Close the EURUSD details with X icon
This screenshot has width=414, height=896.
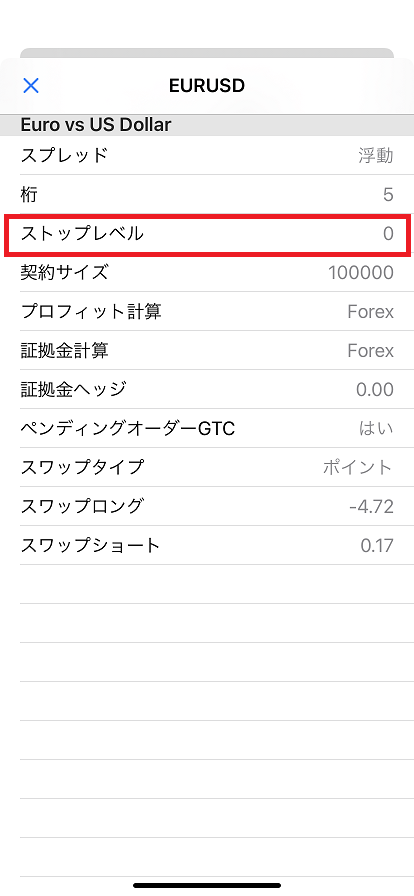(x=31, y=86)
